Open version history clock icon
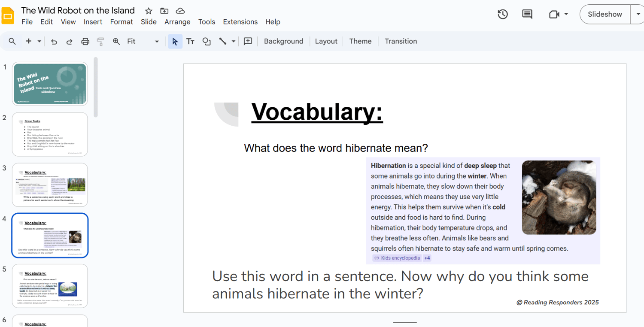Image resolution: width=644 pixels, height=327 pixels. [503, 14]
